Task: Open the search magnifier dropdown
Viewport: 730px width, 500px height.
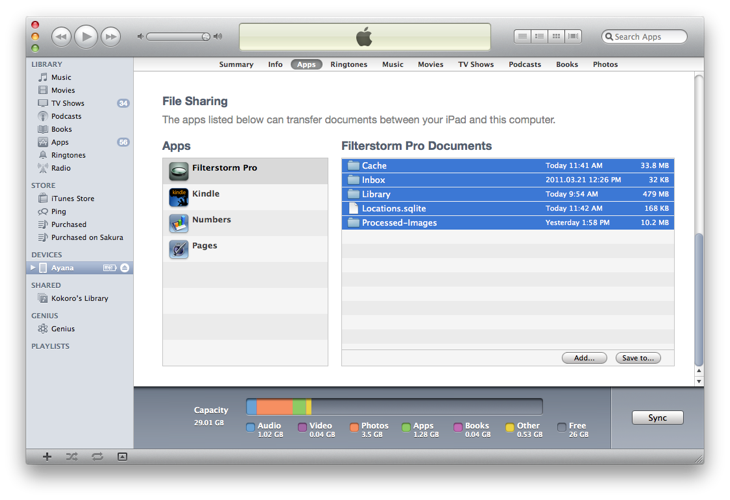Action: coord(609,37)
